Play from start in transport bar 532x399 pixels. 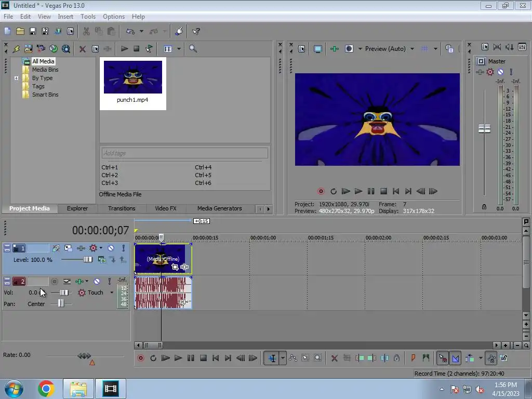click(x=166, y=358)
